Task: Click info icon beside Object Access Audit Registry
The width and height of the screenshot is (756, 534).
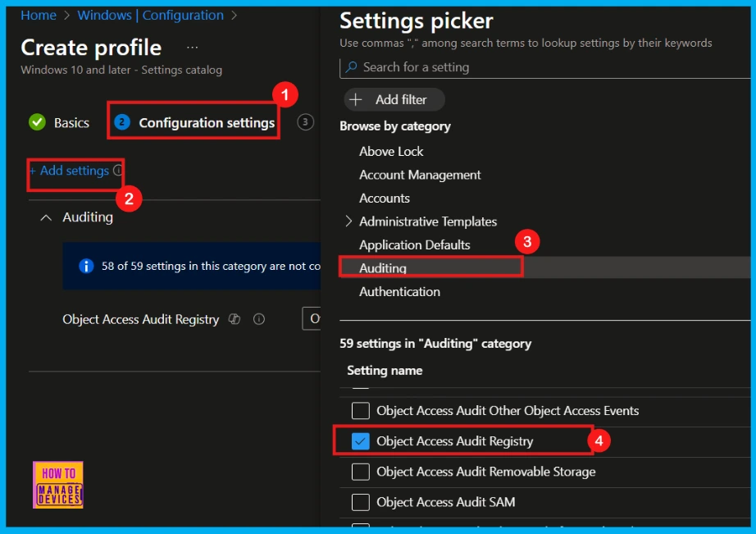Action: (259, 319)
